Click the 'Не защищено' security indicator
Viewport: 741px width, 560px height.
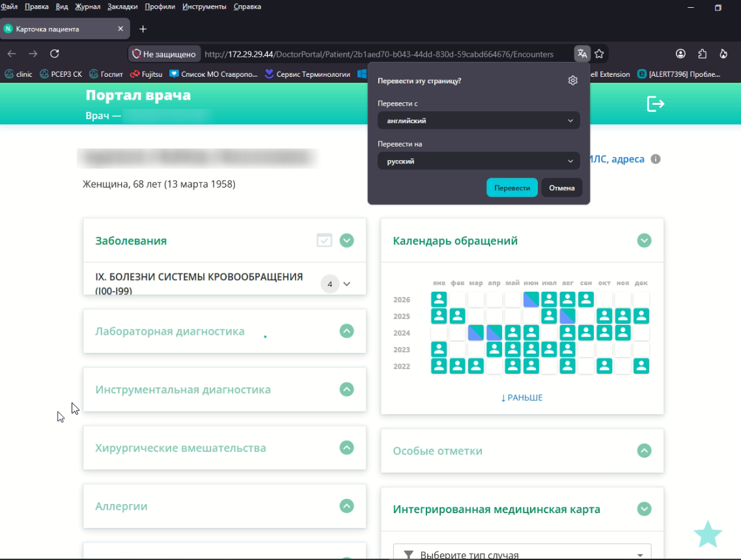(164, 54)
